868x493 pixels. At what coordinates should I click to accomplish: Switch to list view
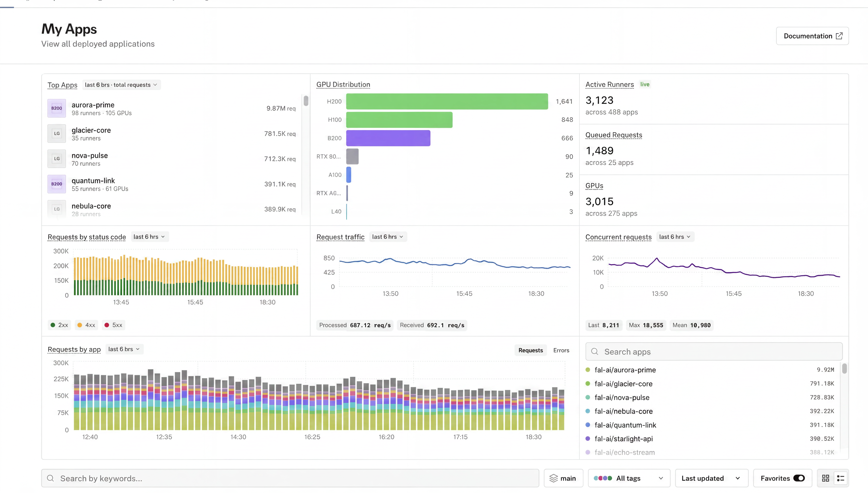841,478
